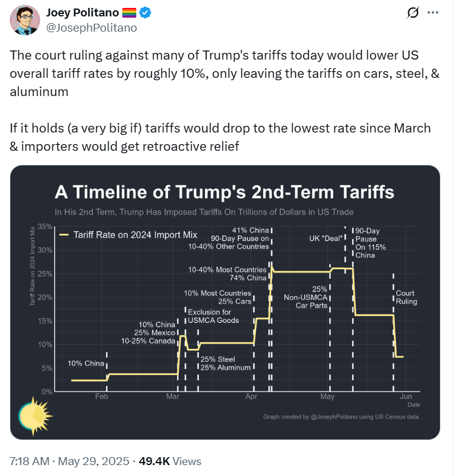Click the Apr label on the x-axis

click(x=251, y=396)
